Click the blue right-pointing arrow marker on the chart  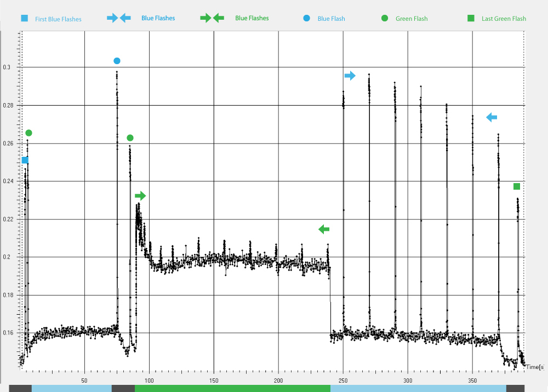(350, 76)
